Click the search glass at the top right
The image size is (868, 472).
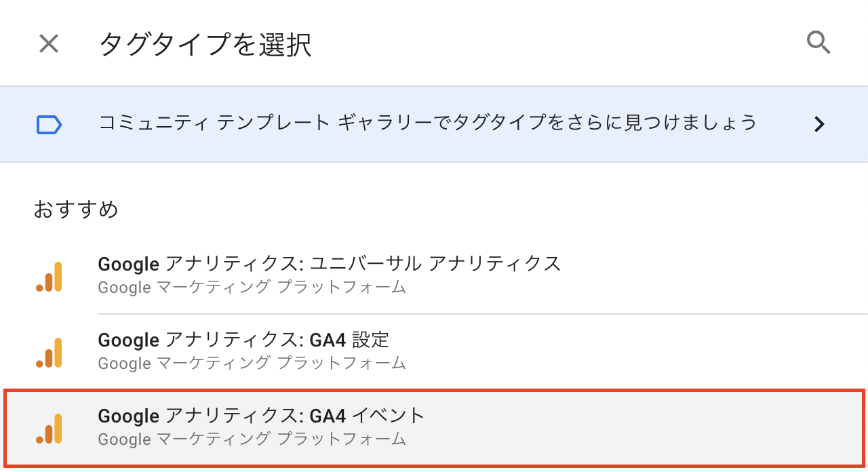(x=818, y=43)
